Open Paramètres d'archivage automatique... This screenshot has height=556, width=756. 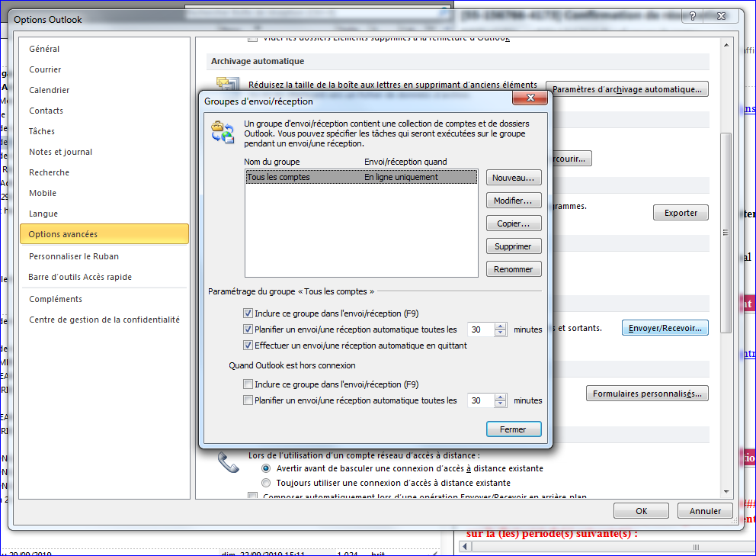click(x=626, y=89)
